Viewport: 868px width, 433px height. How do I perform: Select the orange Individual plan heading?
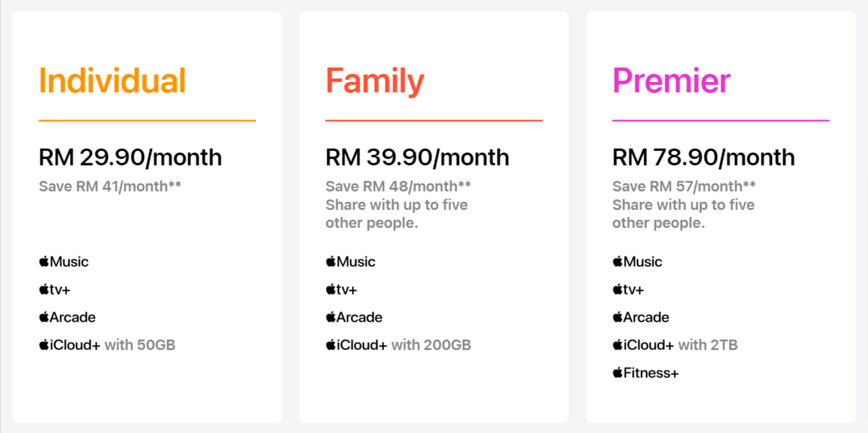(x=112, y=81)
